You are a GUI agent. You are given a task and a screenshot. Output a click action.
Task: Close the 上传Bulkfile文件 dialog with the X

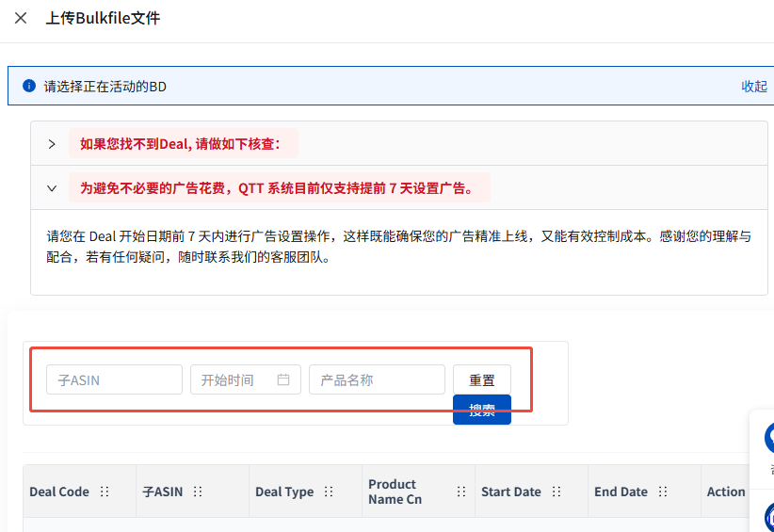(21, 18)
